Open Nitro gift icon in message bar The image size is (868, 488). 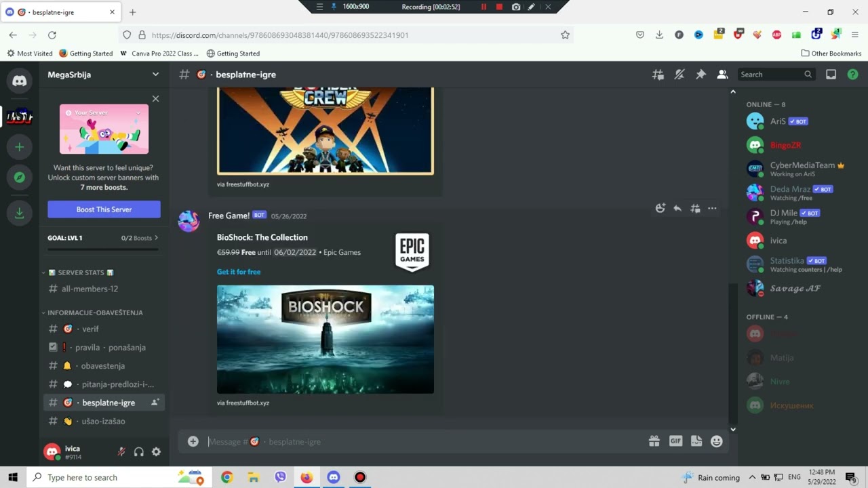(654, 441)
